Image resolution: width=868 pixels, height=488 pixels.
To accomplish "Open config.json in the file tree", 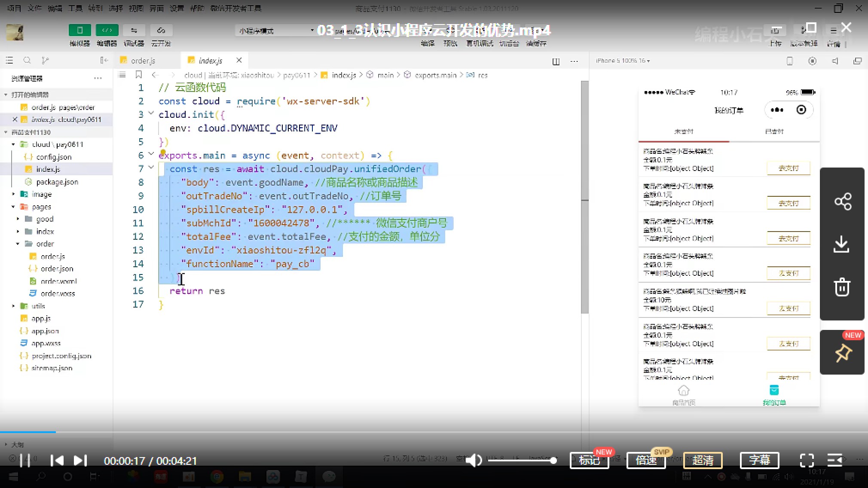I will click(54, 157).
